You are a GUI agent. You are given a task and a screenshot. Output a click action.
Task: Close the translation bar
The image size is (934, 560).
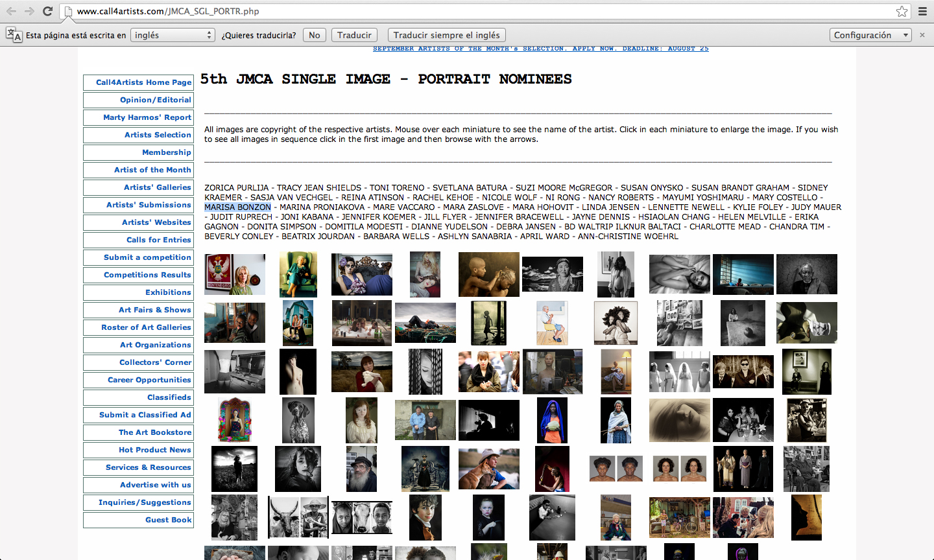click(x=922, y=35)
